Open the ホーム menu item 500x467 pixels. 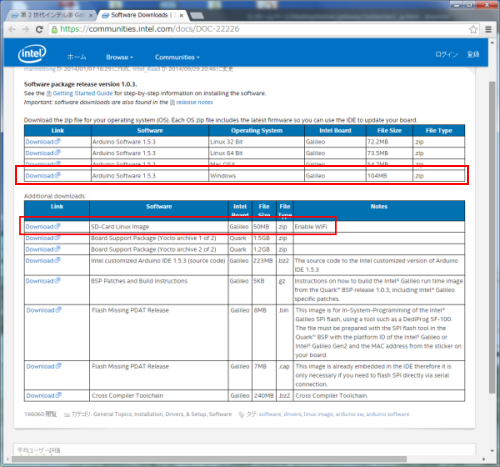[x=77, y=57]
